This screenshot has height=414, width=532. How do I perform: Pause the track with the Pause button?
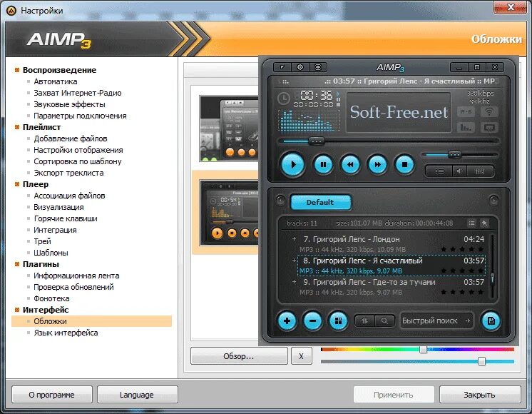coord(323,164)
